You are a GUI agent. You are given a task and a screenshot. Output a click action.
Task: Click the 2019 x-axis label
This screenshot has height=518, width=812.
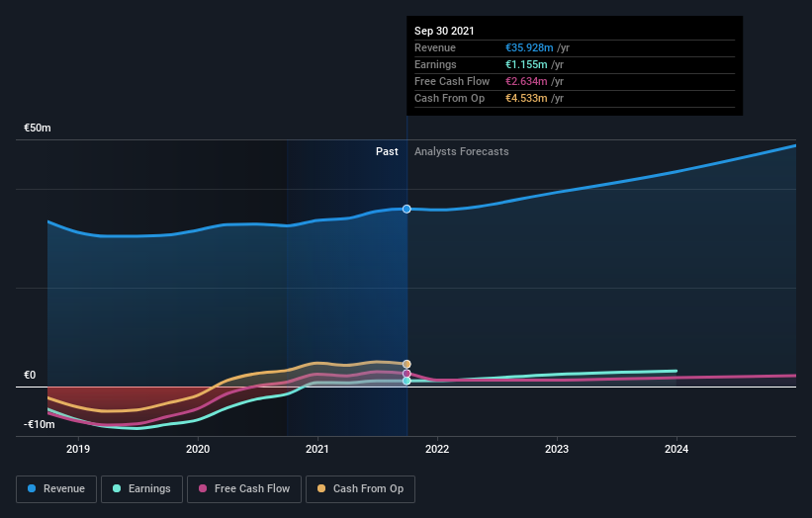point(78,449)
